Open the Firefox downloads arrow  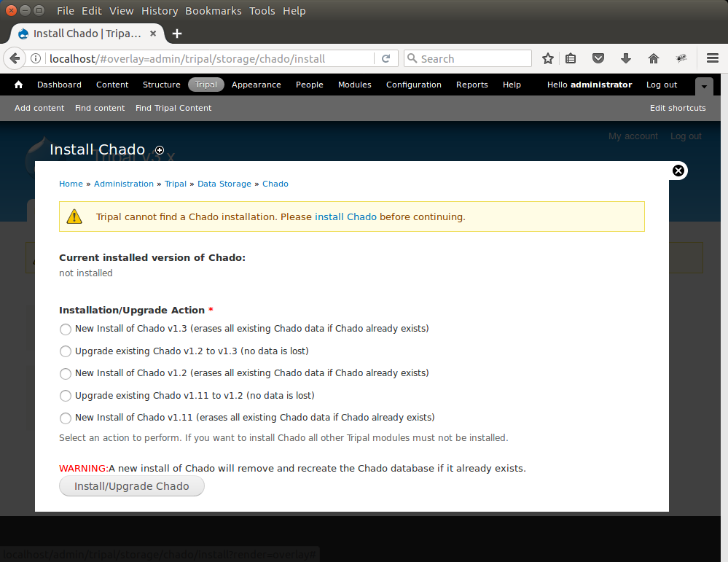pyautogui.click(x=625, y=59)
